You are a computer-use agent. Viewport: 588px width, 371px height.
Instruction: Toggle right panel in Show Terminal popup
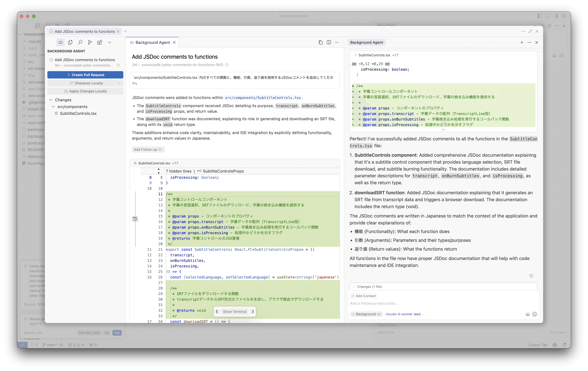click(252, 312)
